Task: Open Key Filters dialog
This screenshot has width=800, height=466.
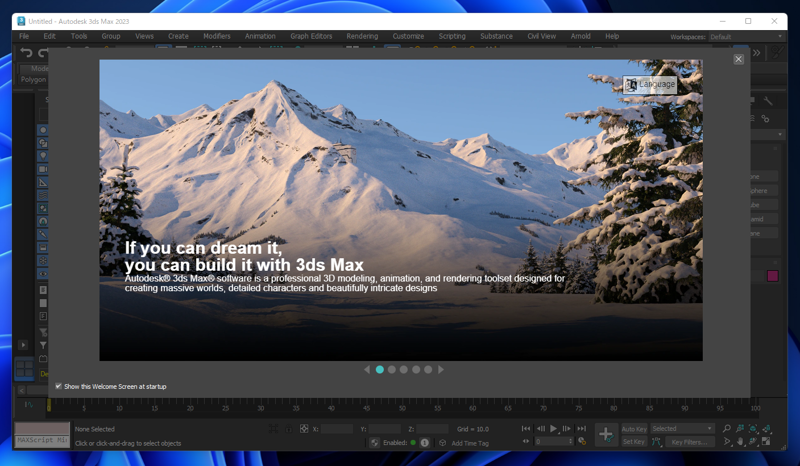Action: [x=689, y=442]
